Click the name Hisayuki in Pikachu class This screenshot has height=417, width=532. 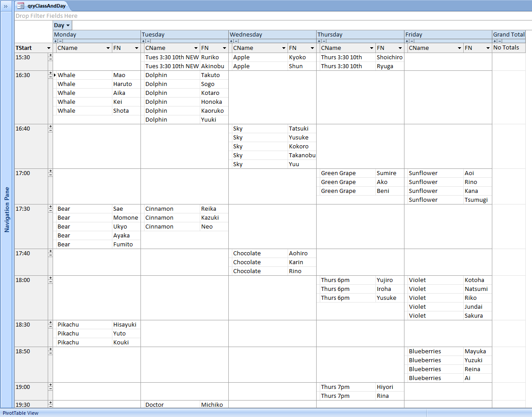[x=125, y=325]
